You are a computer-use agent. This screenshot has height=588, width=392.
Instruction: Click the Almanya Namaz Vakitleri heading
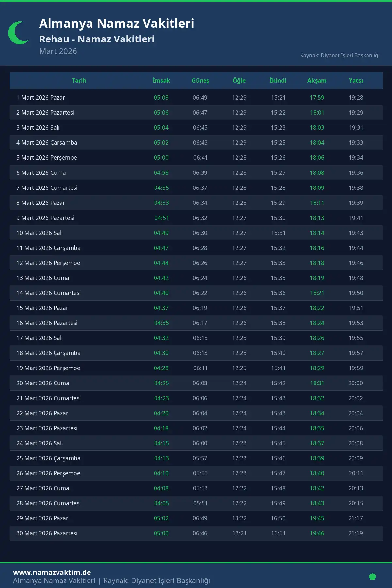point(117,24)
